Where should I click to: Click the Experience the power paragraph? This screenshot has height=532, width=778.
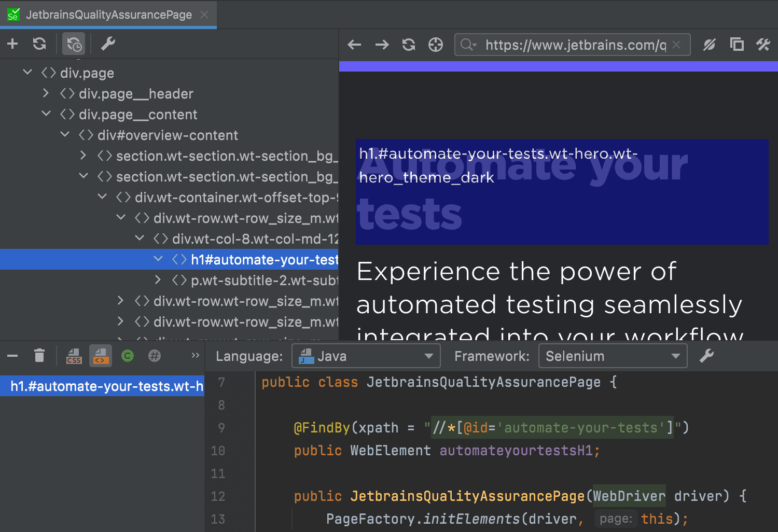point(550,301)
